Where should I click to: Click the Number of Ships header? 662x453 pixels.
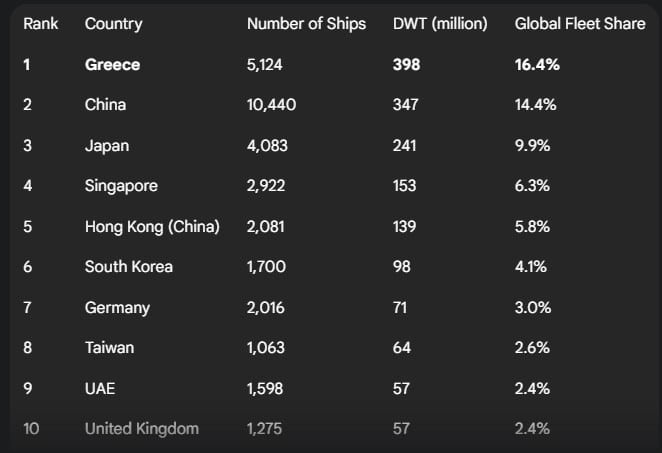pos(306,23)
